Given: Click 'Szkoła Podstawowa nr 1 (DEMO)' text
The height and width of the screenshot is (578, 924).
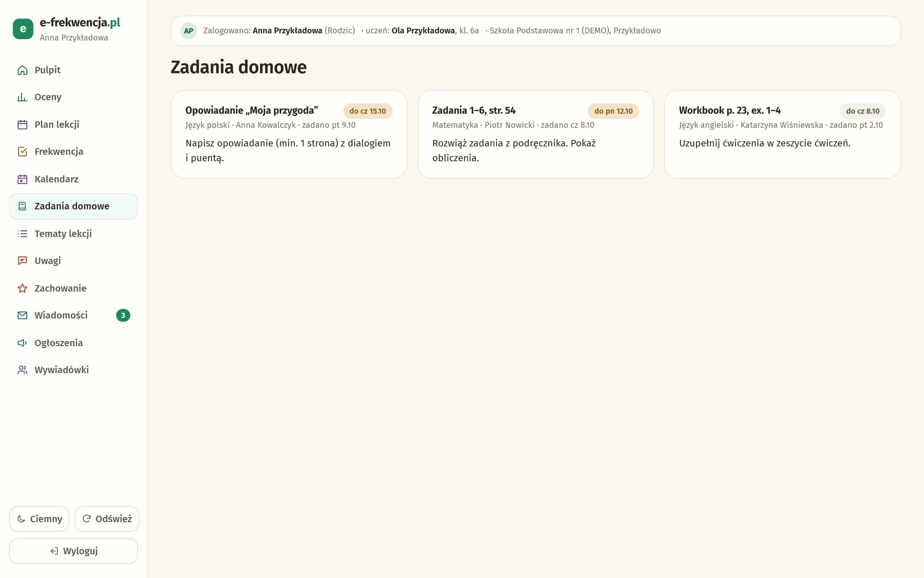Looking at the screenshot, I should tap(550, 31).
